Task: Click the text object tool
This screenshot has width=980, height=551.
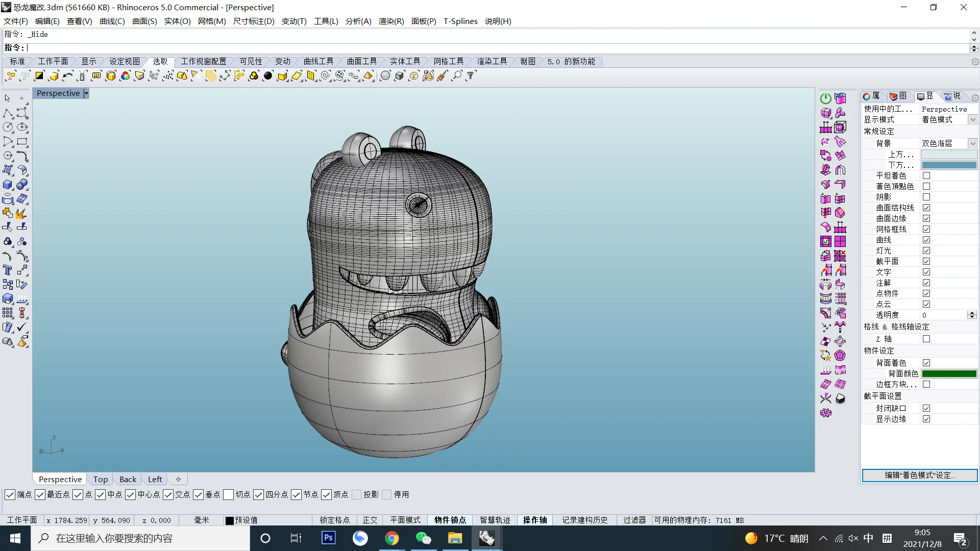Action: click(x=8, y=270)
